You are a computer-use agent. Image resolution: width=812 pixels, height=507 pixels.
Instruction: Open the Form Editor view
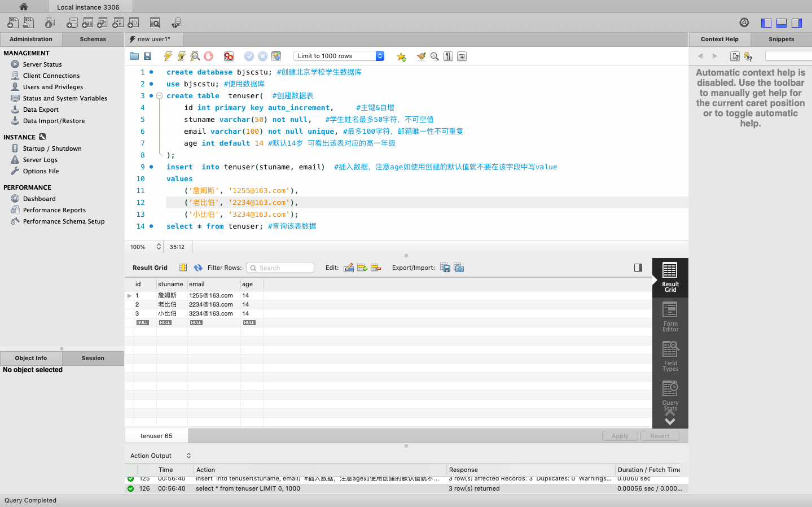pyautogui.click(x=670, y=317)
